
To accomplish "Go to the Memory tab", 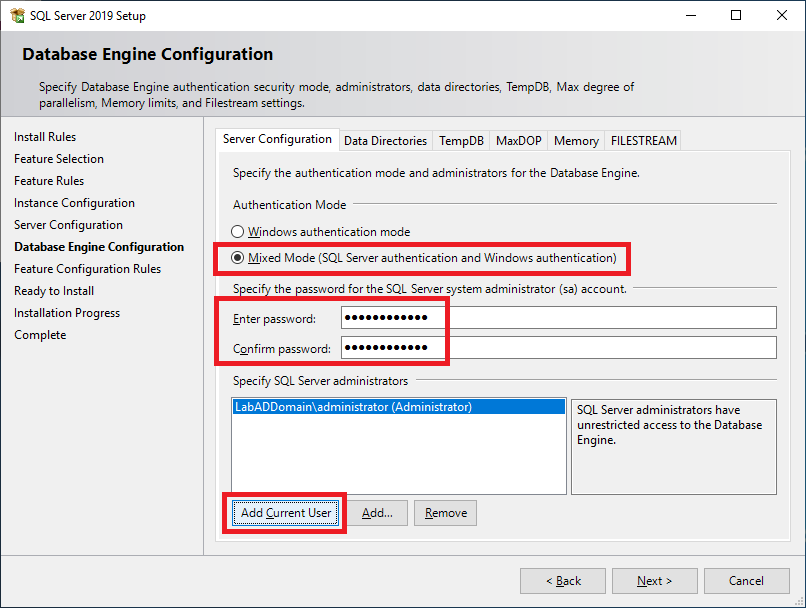I will [x=576, y=141].
